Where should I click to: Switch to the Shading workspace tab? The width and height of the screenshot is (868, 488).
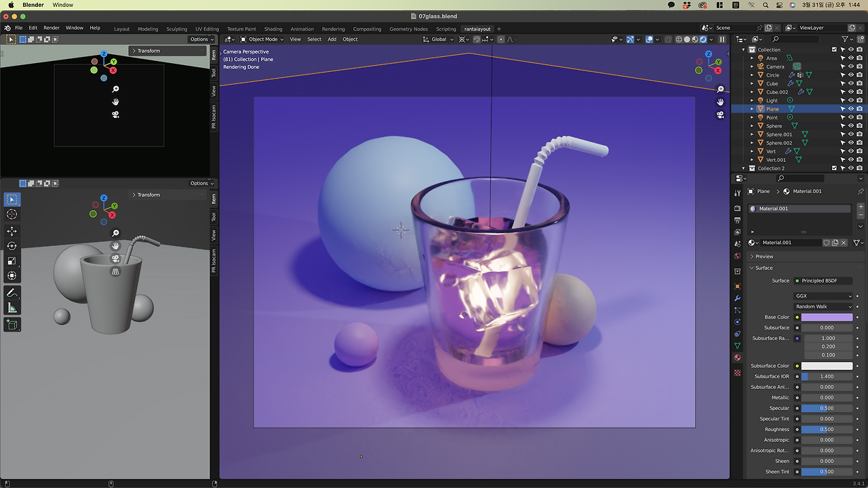(x=273, y=29)
